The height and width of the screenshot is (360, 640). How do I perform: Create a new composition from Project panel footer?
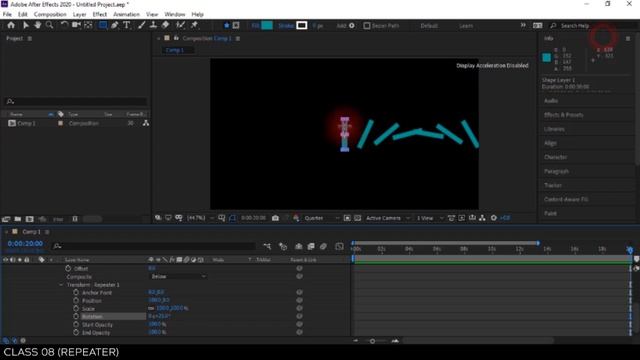[x=29, y=219]
